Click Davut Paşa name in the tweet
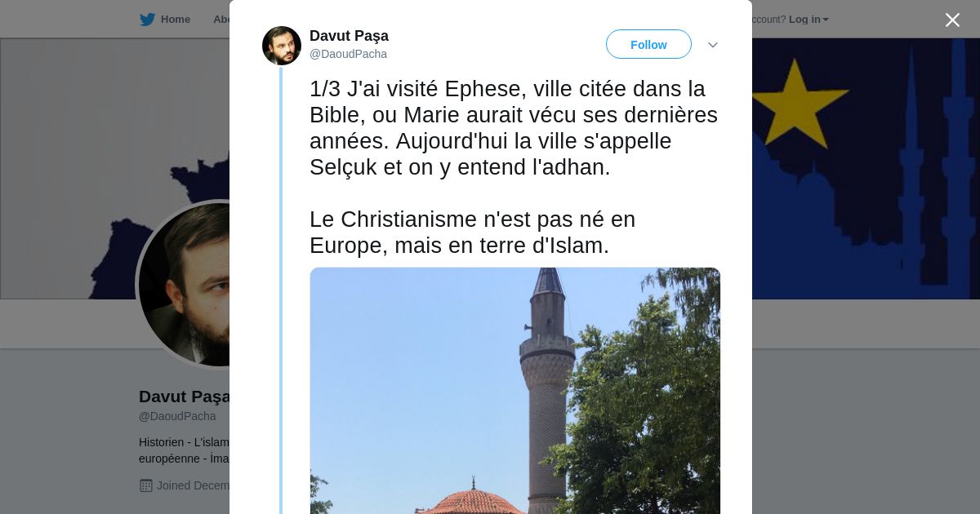980x514 pixels. [349, 36]
